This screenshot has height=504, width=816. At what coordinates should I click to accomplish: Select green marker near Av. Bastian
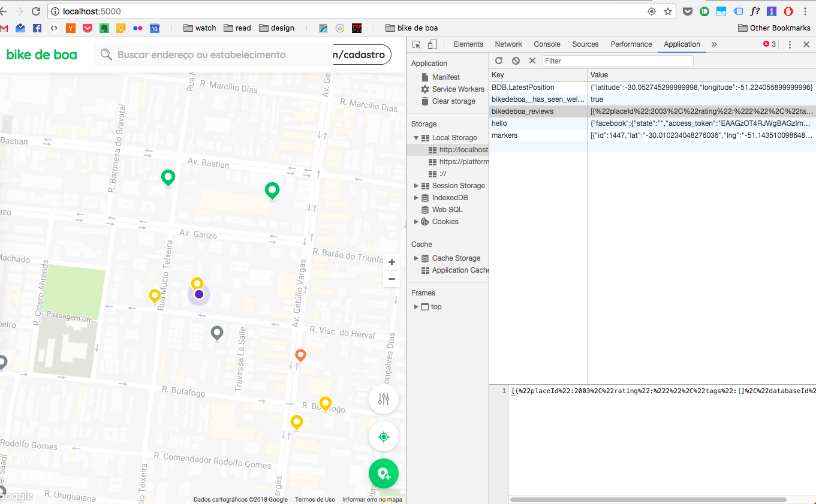pyautogui.click(x=168, y=177)
